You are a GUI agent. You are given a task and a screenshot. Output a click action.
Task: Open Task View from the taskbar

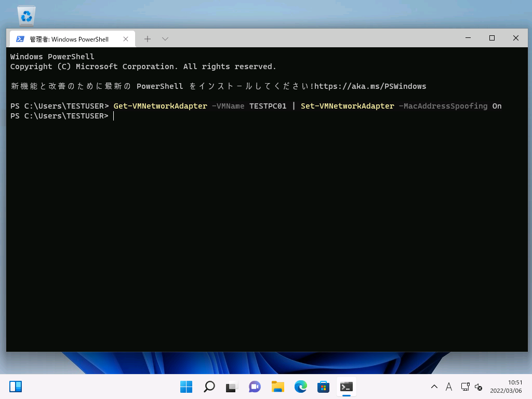(232, 387)
